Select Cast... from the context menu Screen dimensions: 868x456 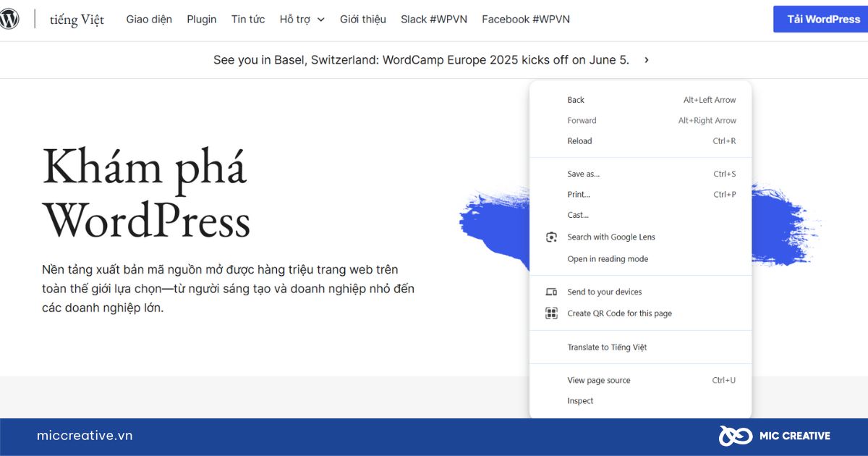pyautogui.click(x=641, y=215)
